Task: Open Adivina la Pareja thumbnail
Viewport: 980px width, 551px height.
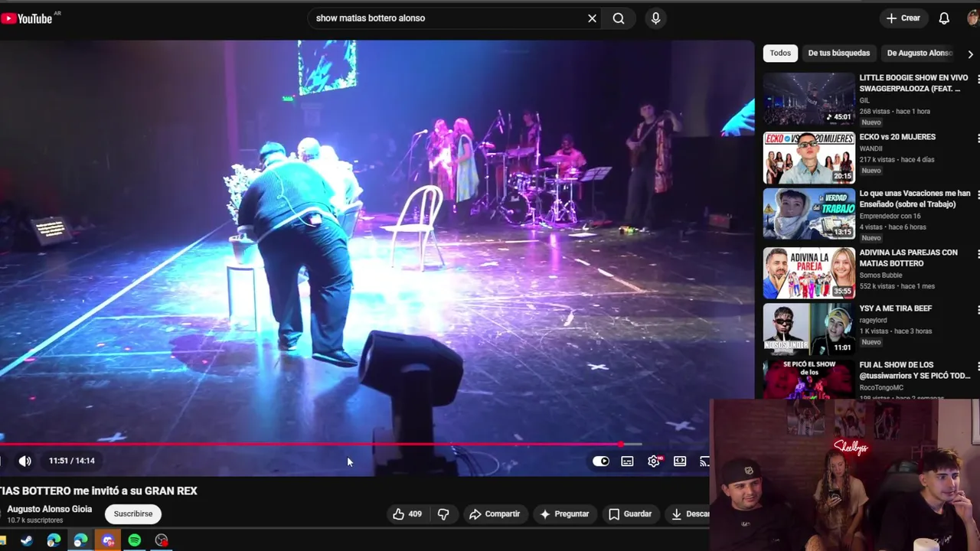Action: [x=808, y=272]
